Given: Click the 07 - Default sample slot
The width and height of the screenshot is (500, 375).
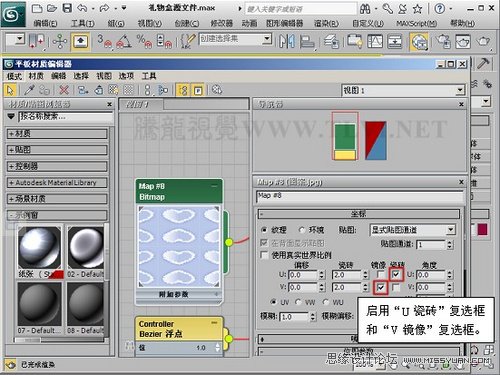Looking at the screenshot, I should (x=39, y=303).
